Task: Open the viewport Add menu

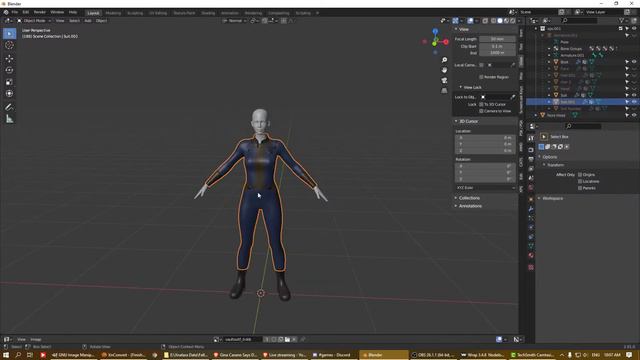Action: (x=88, y=21)
